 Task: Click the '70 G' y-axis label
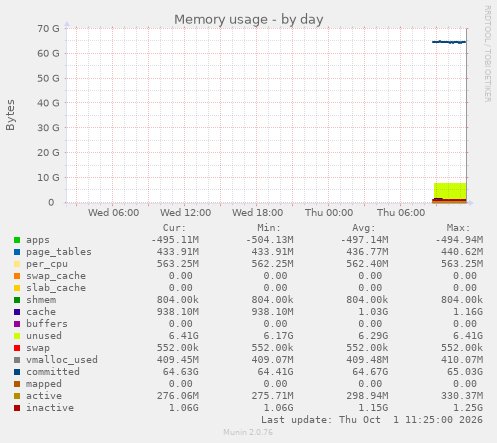tap(48, 29)
